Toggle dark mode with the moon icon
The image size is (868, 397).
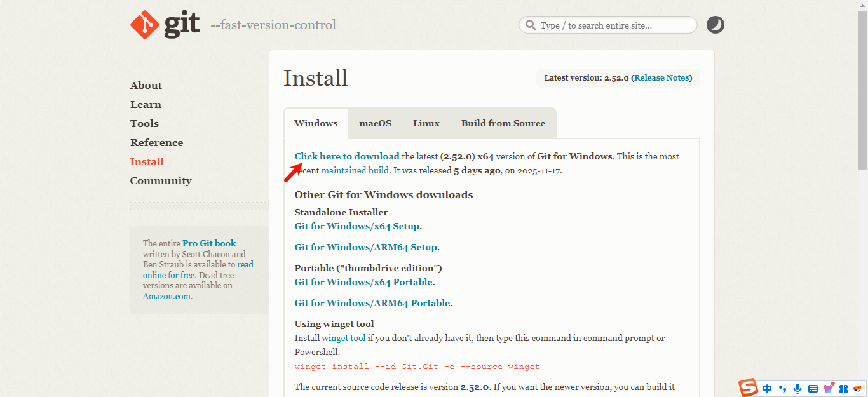click(715, 25)
